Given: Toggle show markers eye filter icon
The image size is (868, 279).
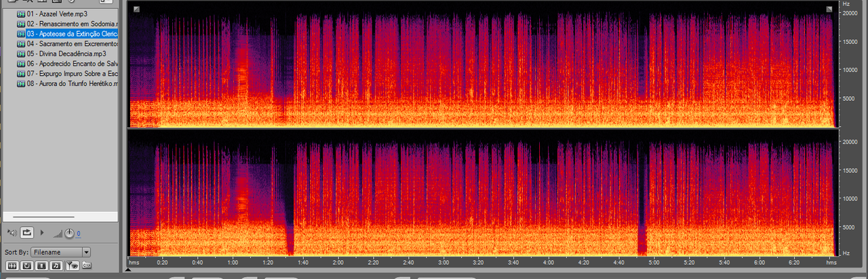Looking at the screenshot, I should pos(72,265).
